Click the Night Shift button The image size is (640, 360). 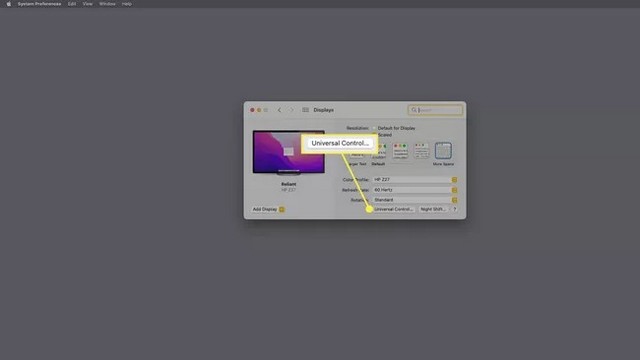[433, 209]
